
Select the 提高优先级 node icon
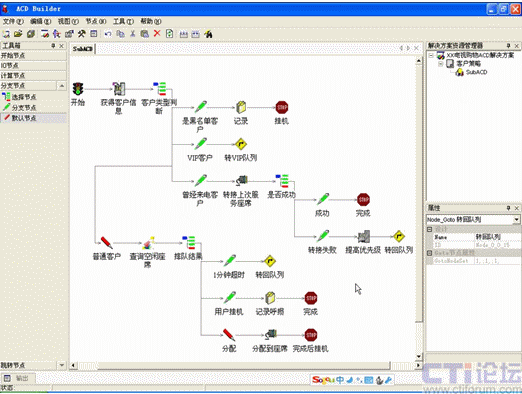[x=363, y=236]
